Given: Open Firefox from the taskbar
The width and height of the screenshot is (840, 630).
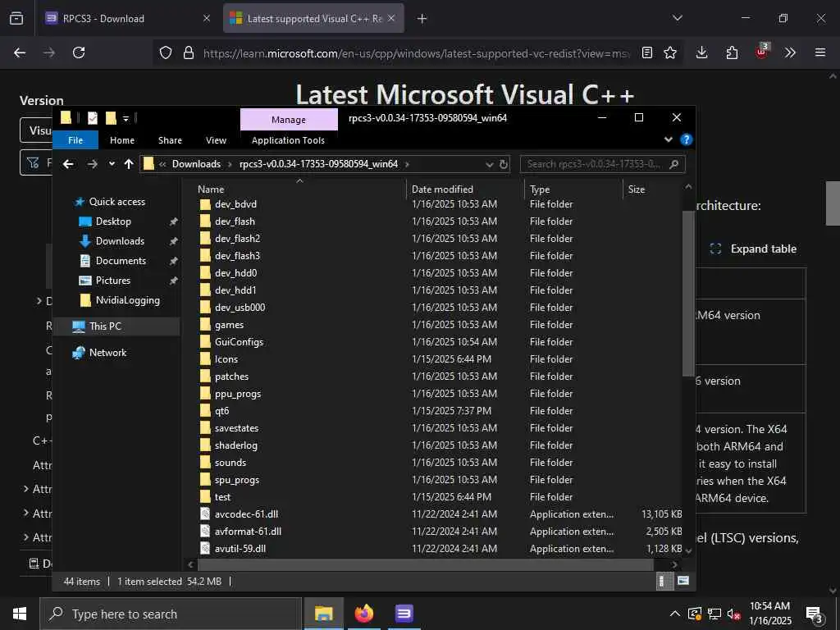Looking at the screenshot, I should [x=363, y=614].
